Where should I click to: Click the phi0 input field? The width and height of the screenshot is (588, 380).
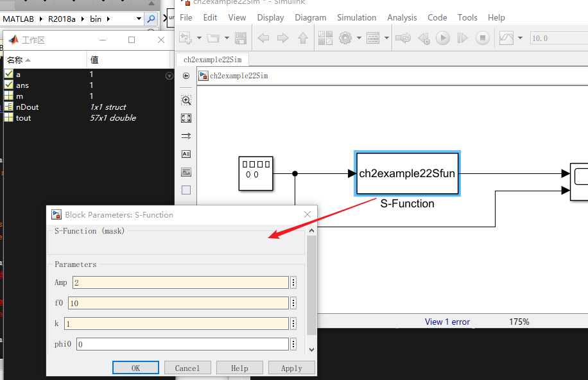[x=182, y=344]
